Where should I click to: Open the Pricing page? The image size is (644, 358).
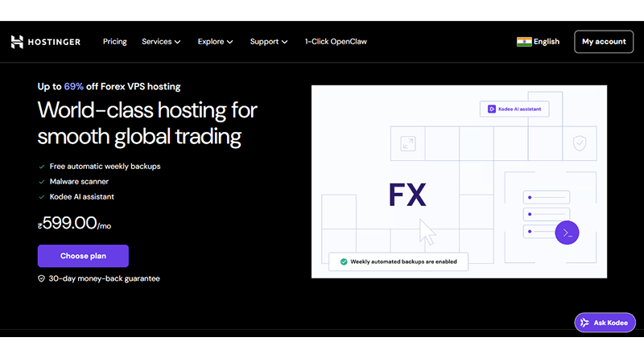coord(114,42)
